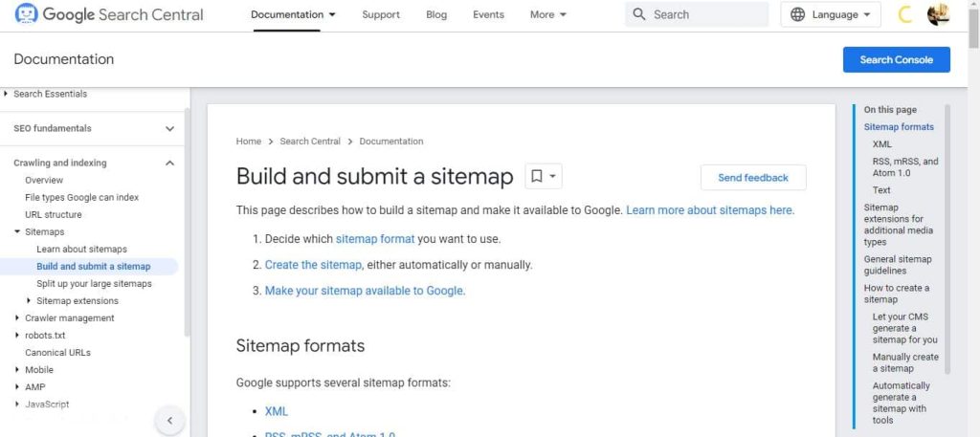Click the Search Console button
Image resolution: width=980 pixels, height=437 pixels.
(896, 59)
